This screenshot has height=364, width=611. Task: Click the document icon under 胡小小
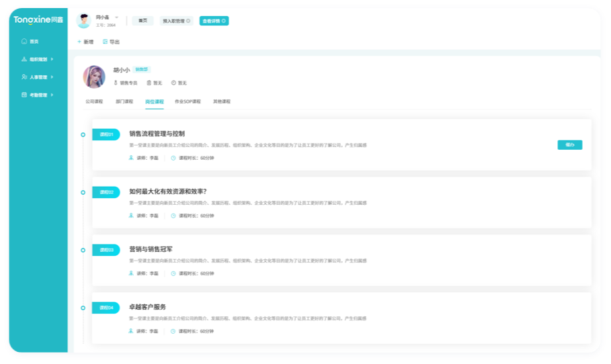point(149,83)
